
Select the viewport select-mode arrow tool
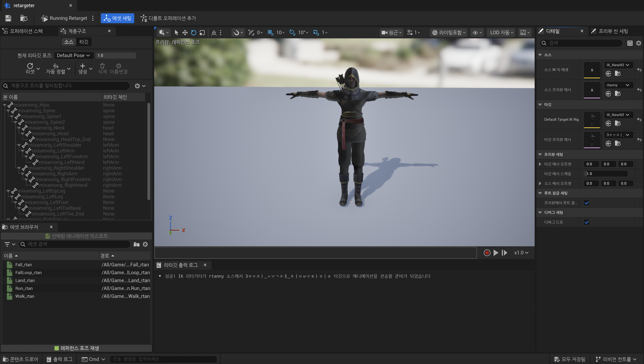tap(176, 32)
